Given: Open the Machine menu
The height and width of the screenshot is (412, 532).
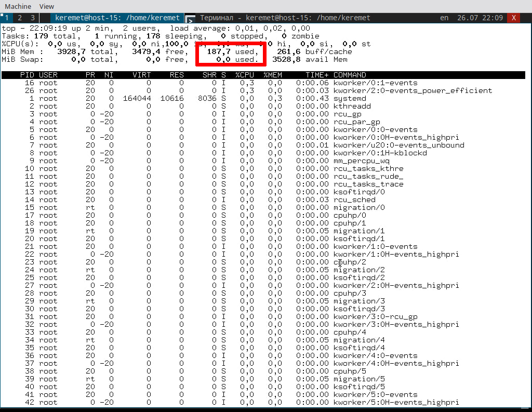Looking at the screenshot, I should tap(18, 6).
